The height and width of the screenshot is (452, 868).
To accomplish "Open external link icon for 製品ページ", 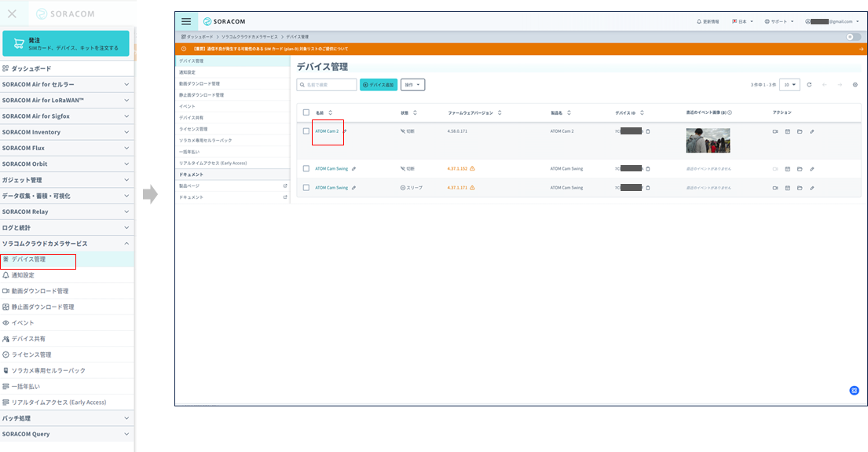I will click(285, 186).
